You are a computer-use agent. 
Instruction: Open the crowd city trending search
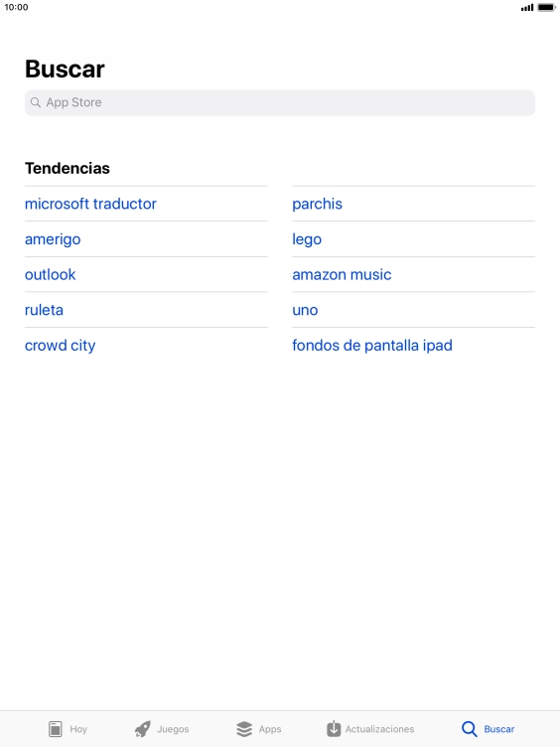[x=60, y=346]
